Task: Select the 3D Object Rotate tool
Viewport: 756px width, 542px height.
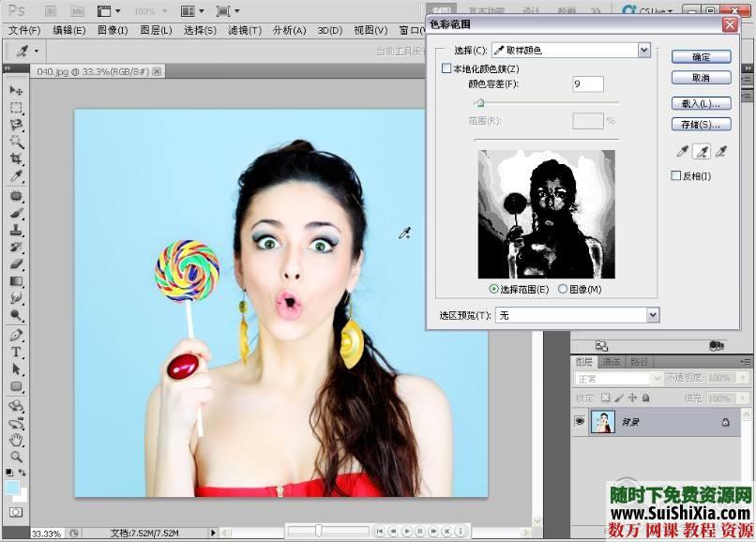Action: 16,406
